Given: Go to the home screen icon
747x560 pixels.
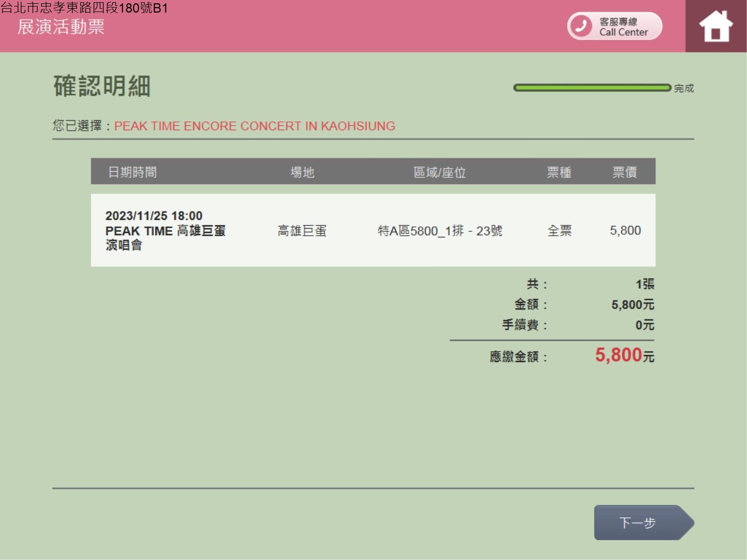Looking at the screenshot, I should click(716, 26).
